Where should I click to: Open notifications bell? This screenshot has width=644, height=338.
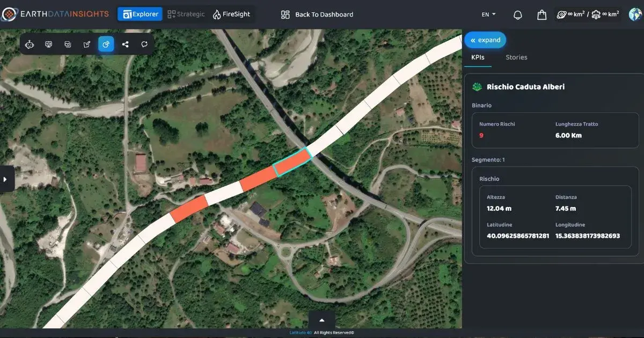coord(518,15)
